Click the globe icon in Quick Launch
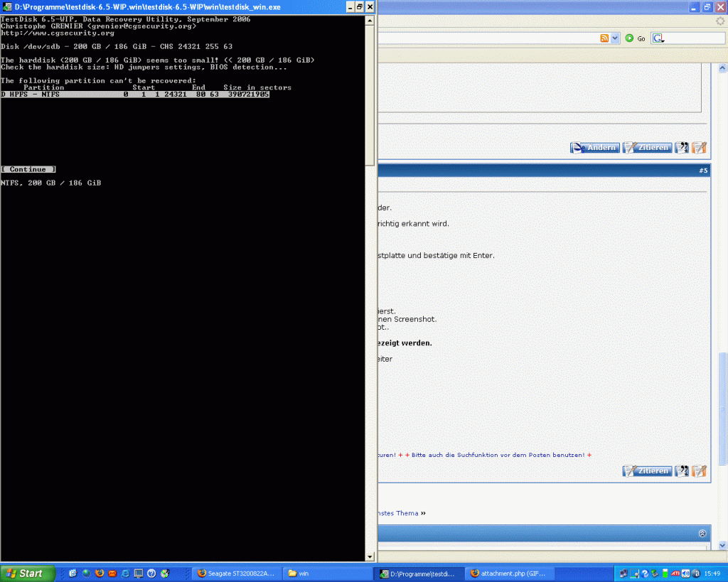Screen dimensions: 728x582 pos(86,573)
